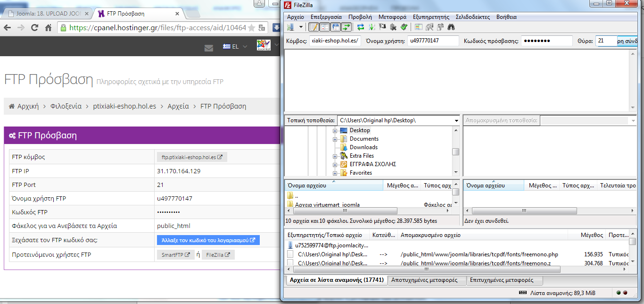Sort local files by Τύπος αρχ column
This screenshot has height=304, width=644.
(x=437, y=186)
